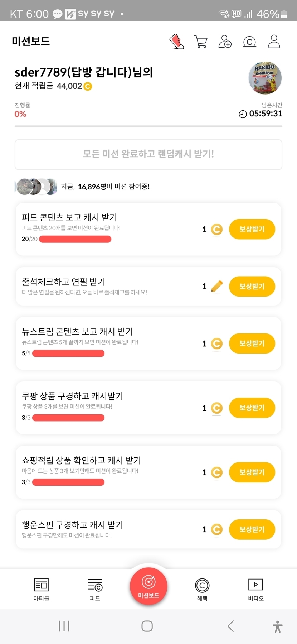Claim pencil reward for attendance check

point(252,287)
